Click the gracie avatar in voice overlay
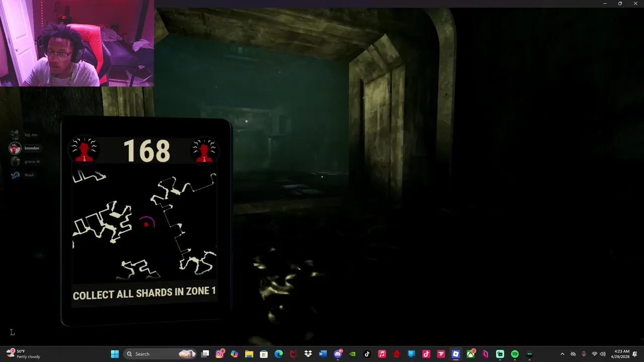Image resolution: width=644 pixels, height=362 pixels. (x=15, y=161)
